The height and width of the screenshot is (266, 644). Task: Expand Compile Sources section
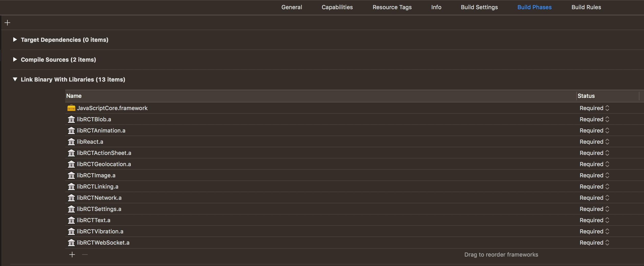click(x=15, y=59)
